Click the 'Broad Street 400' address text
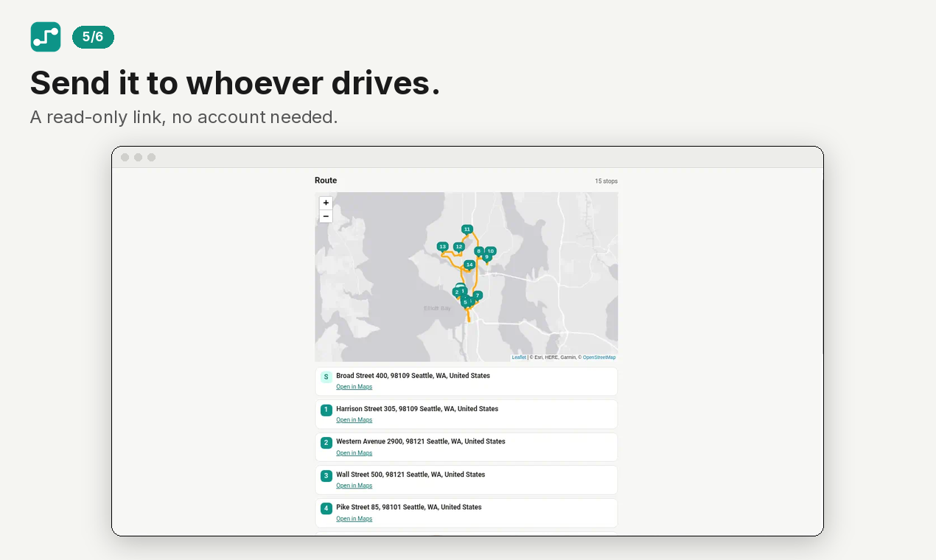The image size is (936, 560). pos(413,376)
